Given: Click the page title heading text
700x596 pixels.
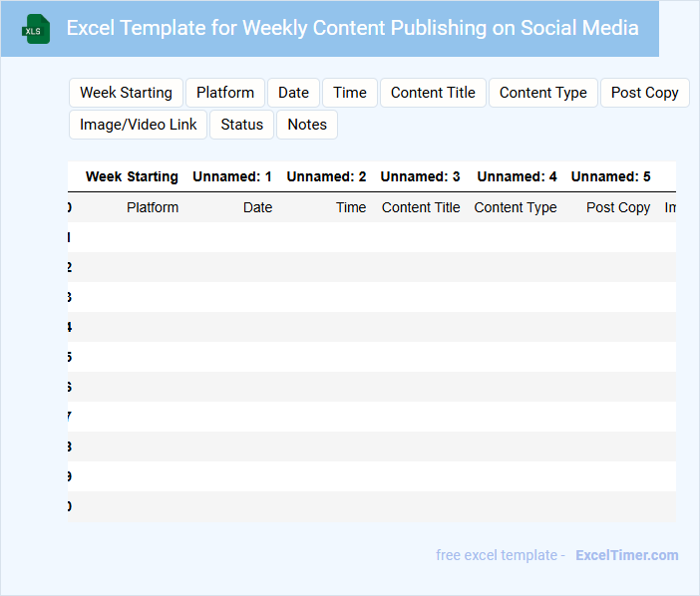Looking at the screenshot, I should [x=353, y=28].
